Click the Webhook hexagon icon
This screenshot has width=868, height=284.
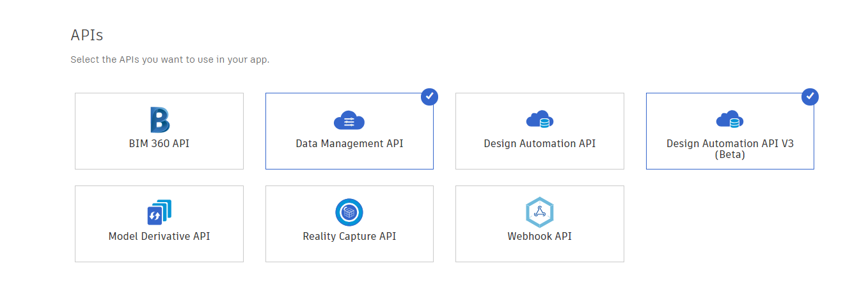(540, 212)
